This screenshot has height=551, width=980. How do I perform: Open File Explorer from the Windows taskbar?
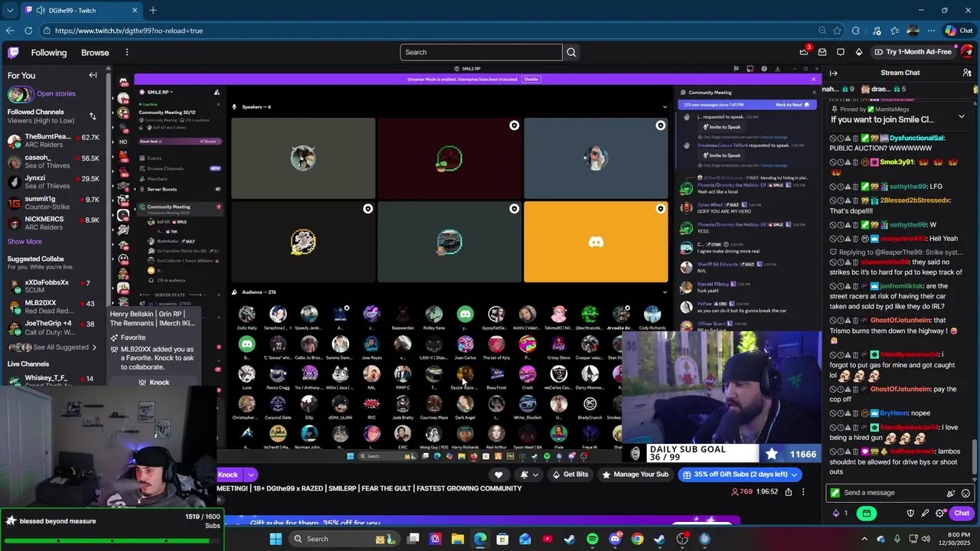tap(457, 539)
